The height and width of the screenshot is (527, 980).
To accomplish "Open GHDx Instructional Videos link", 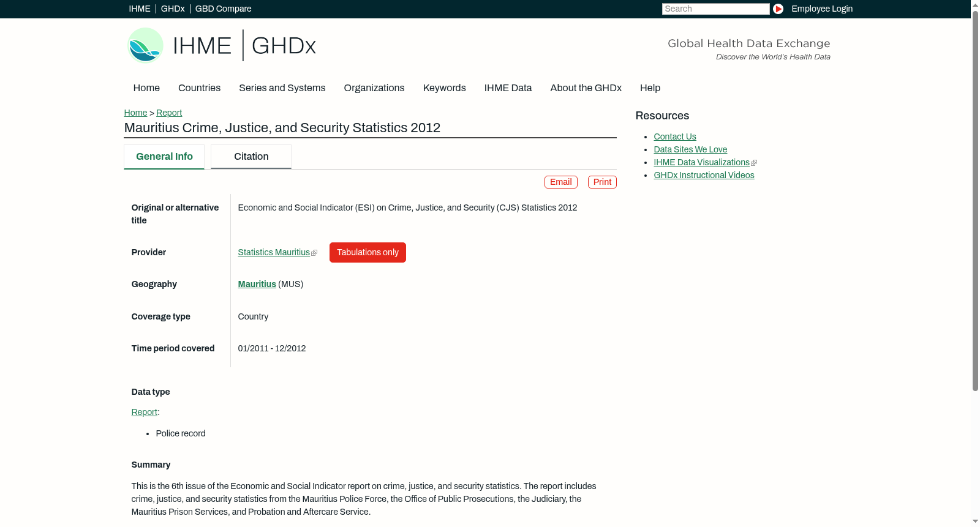I will point(704,176).
